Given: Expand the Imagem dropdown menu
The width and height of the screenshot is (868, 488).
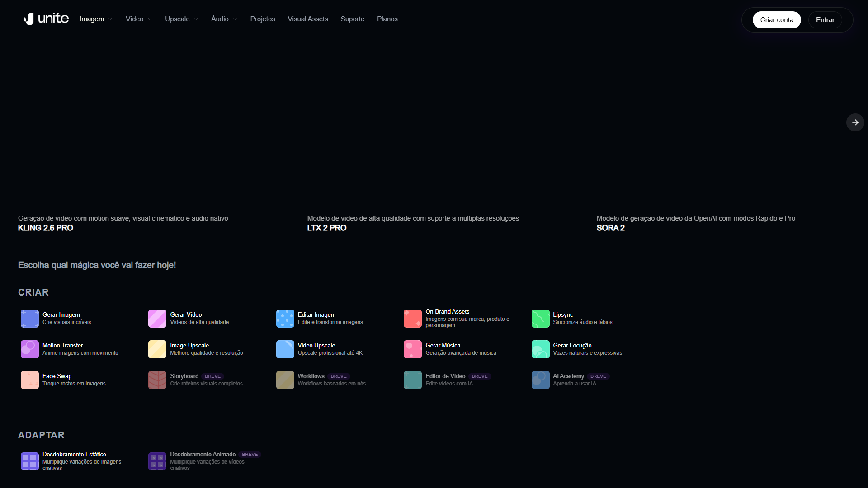Looking at the screenshot, I should pos(96,19).
